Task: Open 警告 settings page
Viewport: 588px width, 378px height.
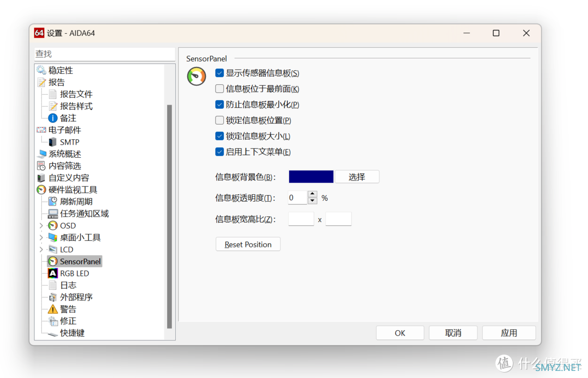Action: coord(68,309)
